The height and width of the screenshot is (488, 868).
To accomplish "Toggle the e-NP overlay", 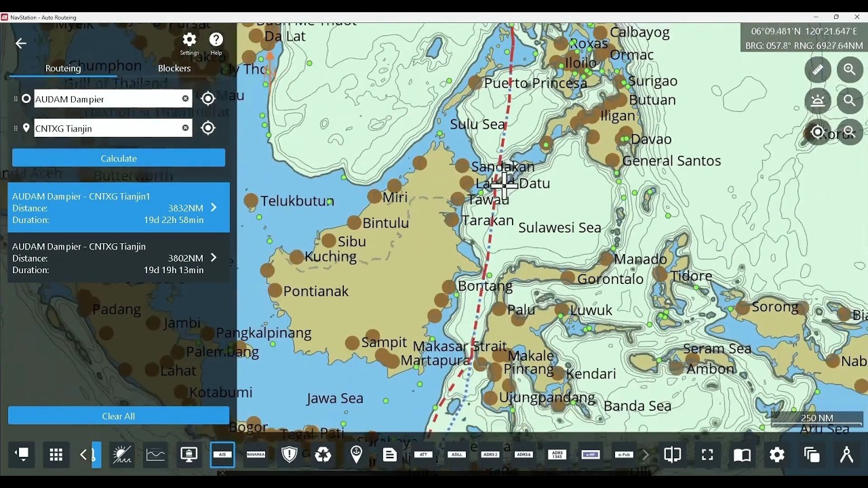I will (x=591, y=455).
